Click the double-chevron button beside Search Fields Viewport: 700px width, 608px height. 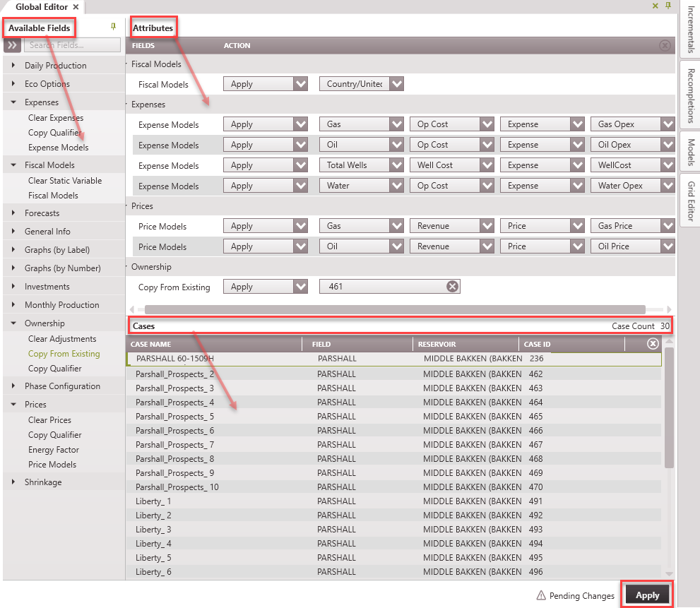12,45
